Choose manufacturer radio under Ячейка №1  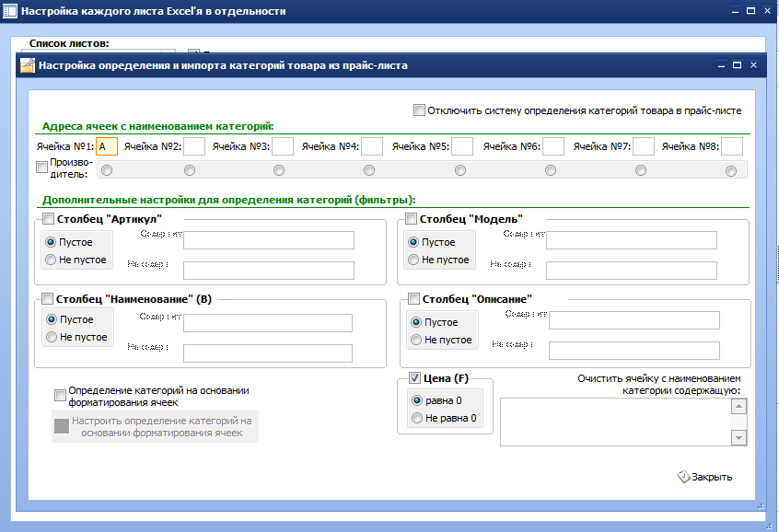107,170
